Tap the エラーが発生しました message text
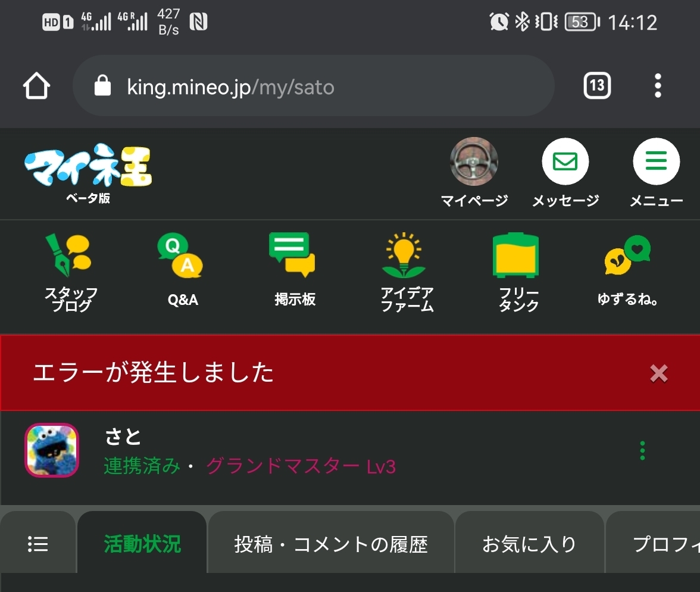 pos(153,372)
